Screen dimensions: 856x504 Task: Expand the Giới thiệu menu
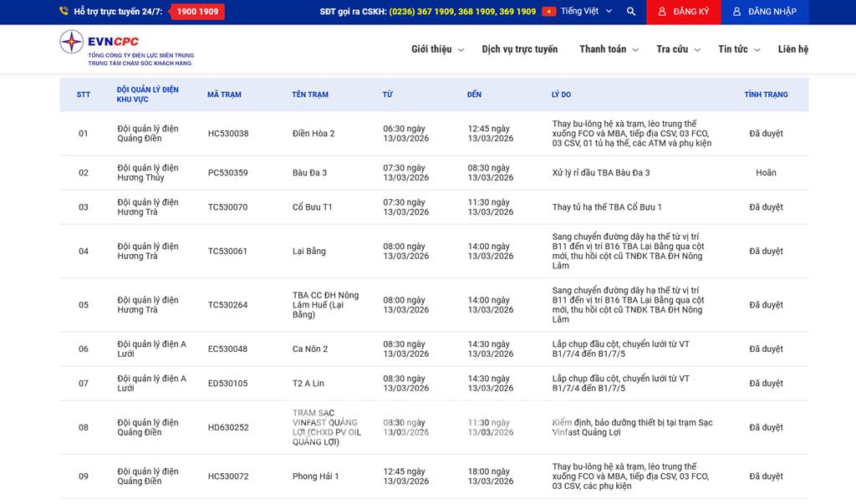click(437, 49)
